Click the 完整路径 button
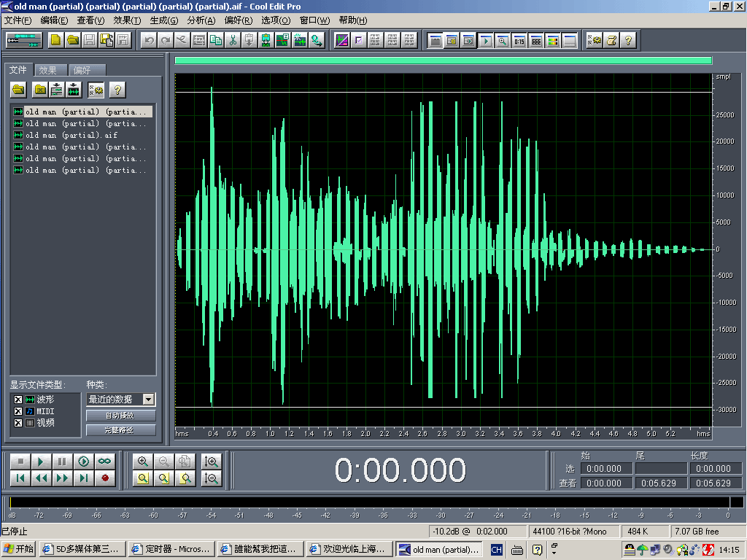747x560 pixels. click(120, 430)
